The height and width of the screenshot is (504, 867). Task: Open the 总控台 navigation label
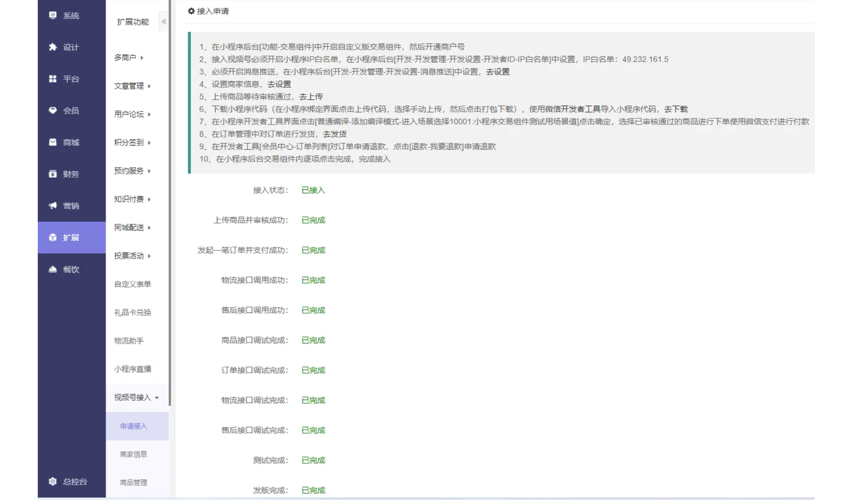pos(75,481)
